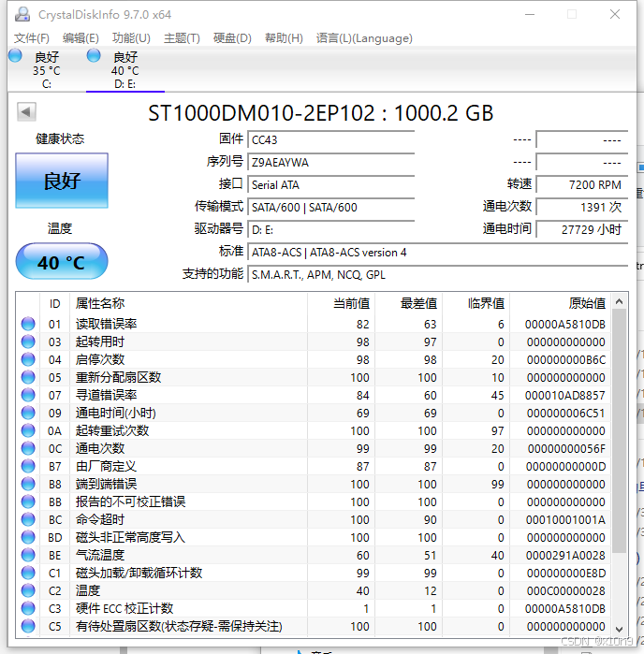Screen dimensions: 644x654
Task: Click the SMART list scroll up arrow
Action: coord(619,301)
